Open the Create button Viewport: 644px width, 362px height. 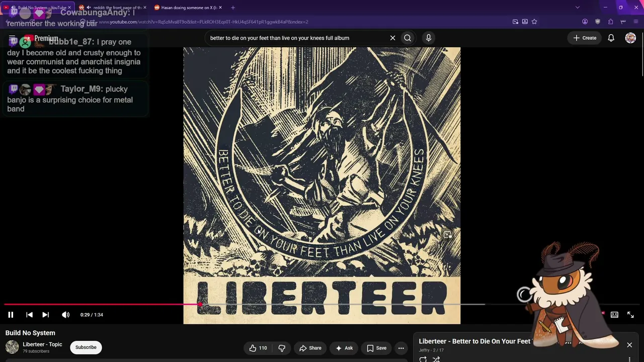tap(585, 38)
